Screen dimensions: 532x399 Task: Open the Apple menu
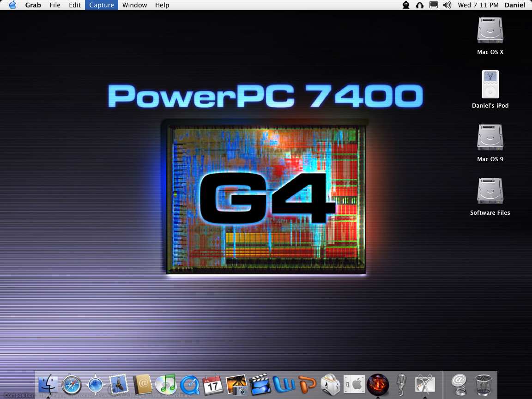tap(12, 5)
